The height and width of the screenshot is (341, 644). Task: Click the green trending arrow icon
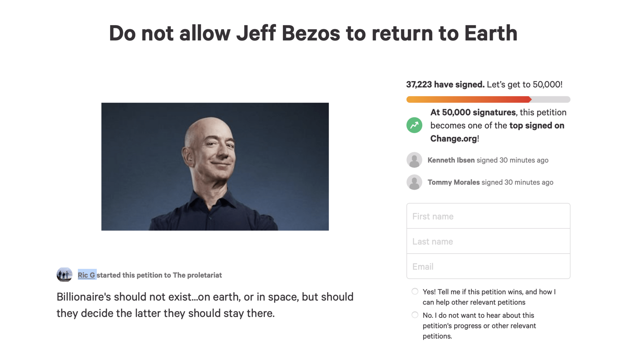click(x=414, y=125)
